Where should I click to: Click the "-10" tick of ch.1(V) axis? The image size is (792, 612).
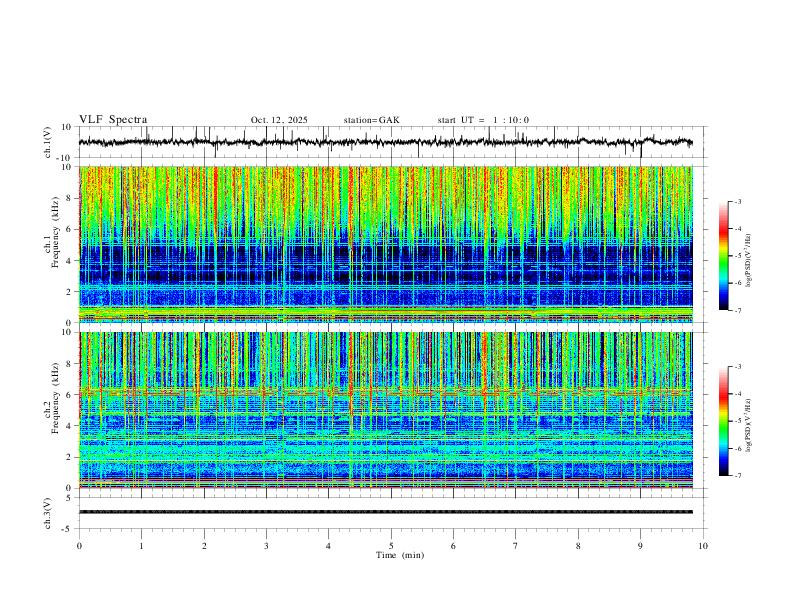[65, 158]
